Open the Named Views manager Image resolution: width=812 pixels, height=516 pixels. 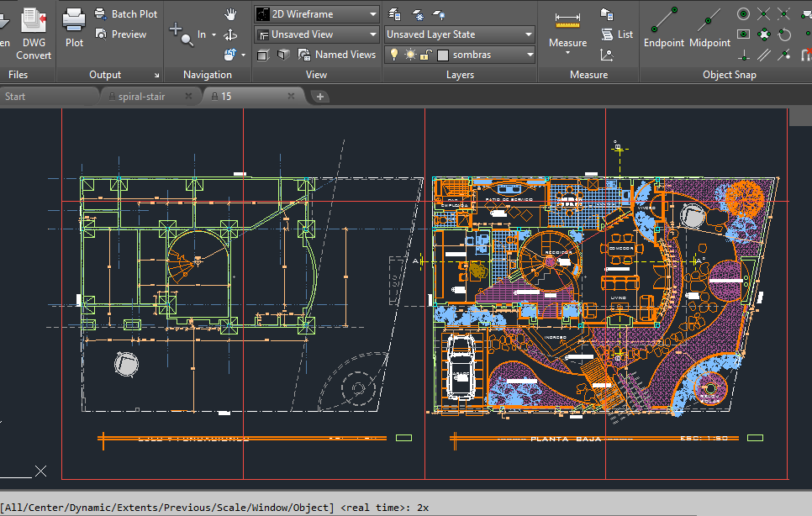[x=337, y=55]
